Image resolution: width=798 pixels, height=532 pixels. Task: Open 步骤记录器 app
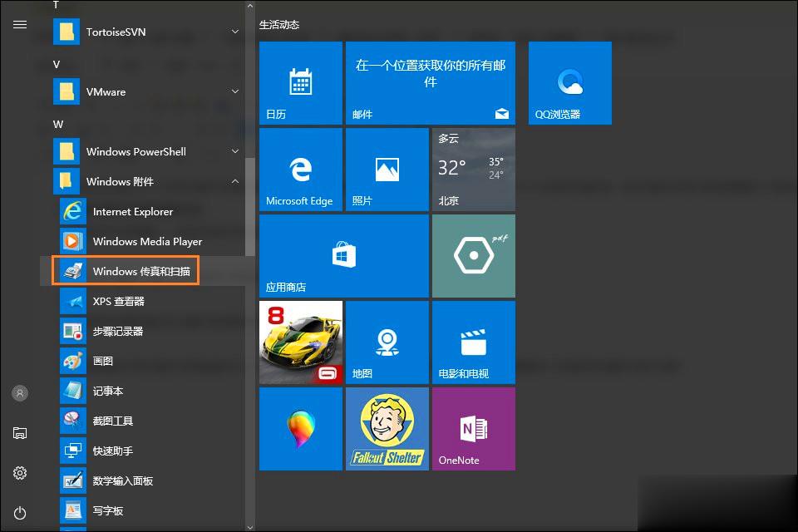click(x=148, y=331)
